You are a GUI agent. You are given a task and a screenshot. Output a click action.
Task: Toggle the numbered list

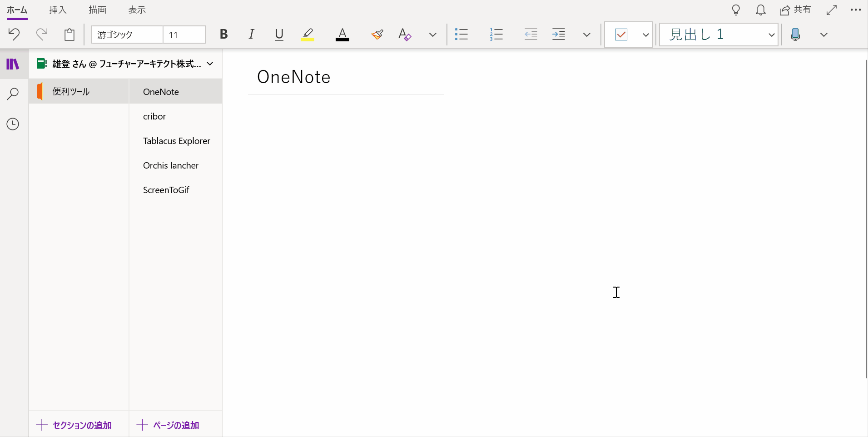pos(496,34)
